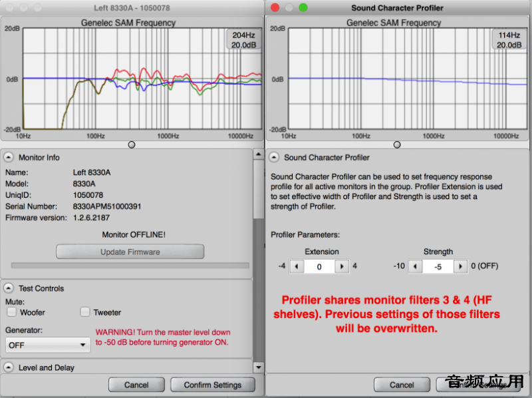Collapse the Test Controls section
The height and width of the screenshot is (398, 532).
[9, 288]
